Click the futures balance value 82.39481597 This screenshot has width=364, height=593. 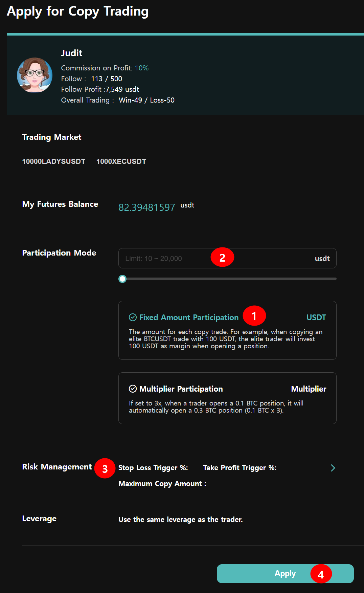point(146,207)
